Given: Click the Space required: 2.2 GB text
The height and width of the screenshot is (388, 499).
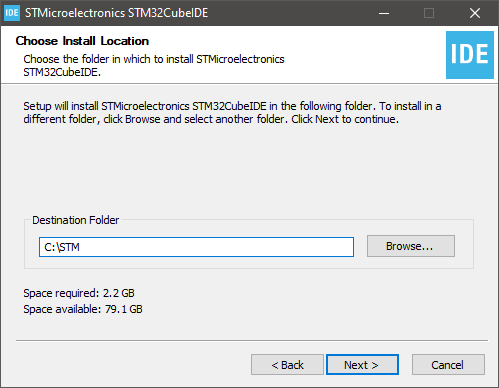Looking at the screenshot, I should coord(79,293).
